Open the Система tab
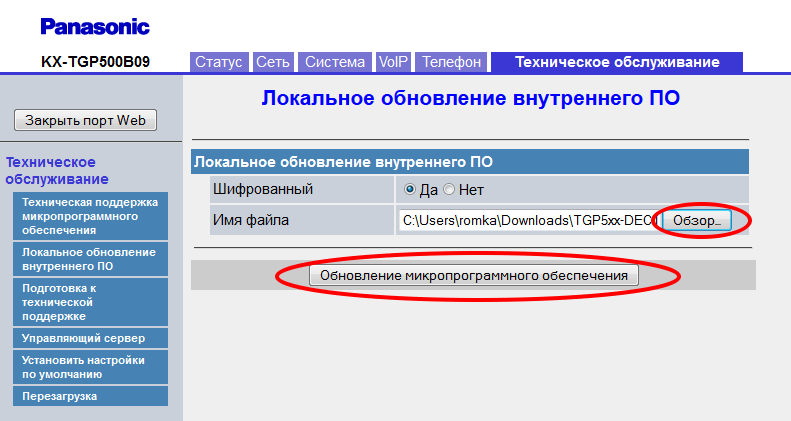 point(335,62)
